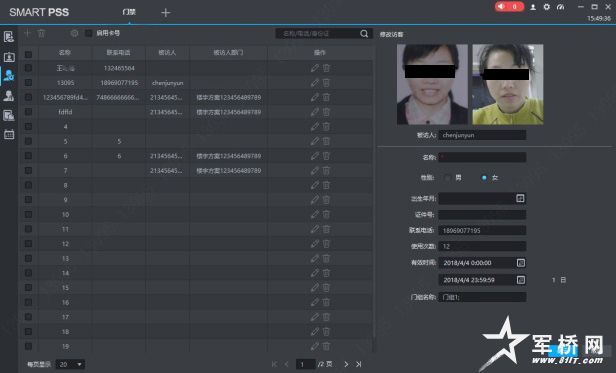Viewport: 616px width, 373px height.
Task: Jump to the last page of results
Action: point(359,364)
